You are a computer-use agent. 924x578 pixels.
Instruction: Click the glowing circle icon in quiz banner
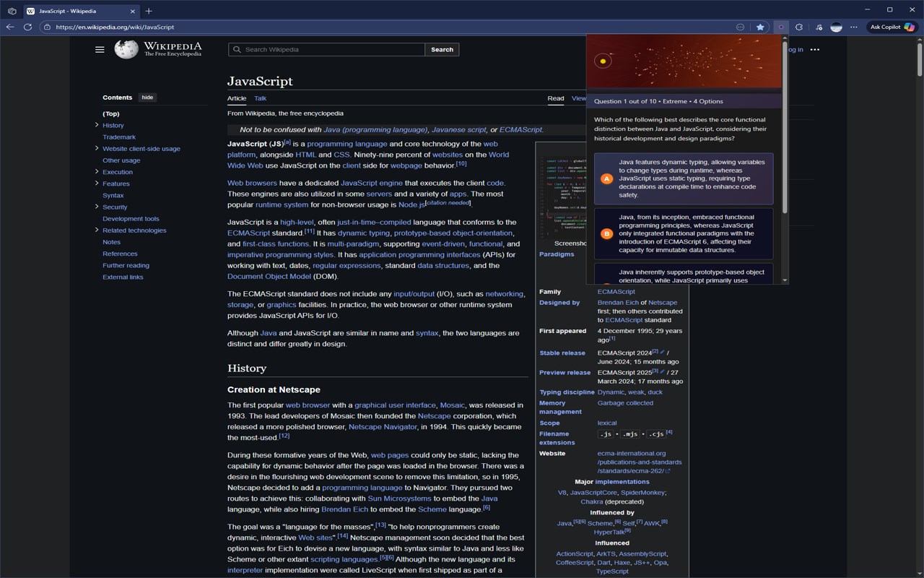coord(603,61)
